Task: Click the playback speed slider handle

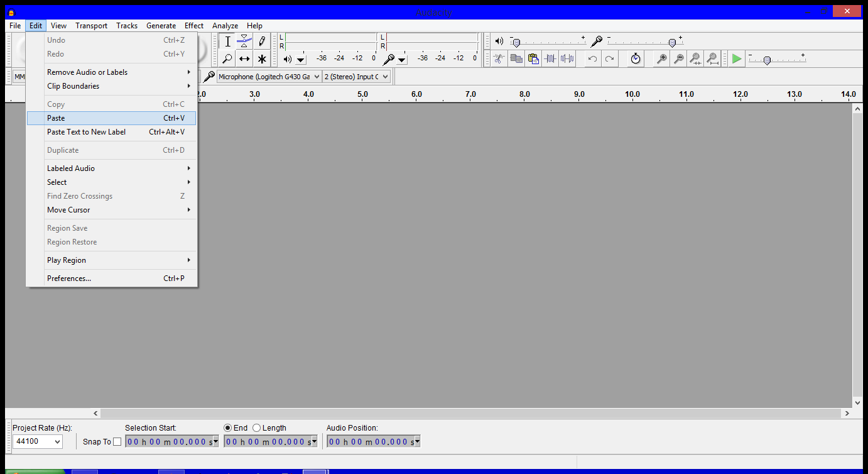Action: [x=767, y=60]
